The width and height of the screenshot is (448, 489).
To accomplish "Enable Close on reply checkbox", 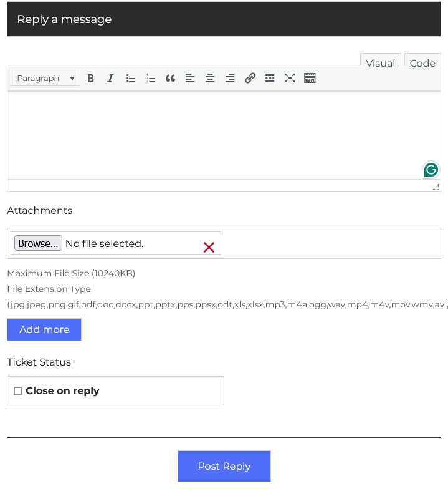I will pyautogui.click(x=18, y=391).
